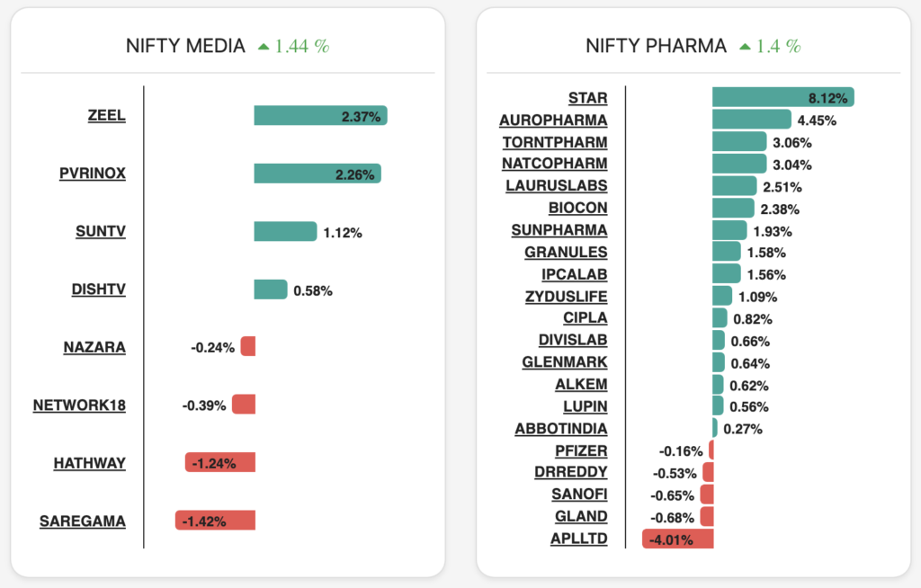
Task: Click the NIFTY PHARMA card title
Action: pyautogui.click(x=656, y=46)
